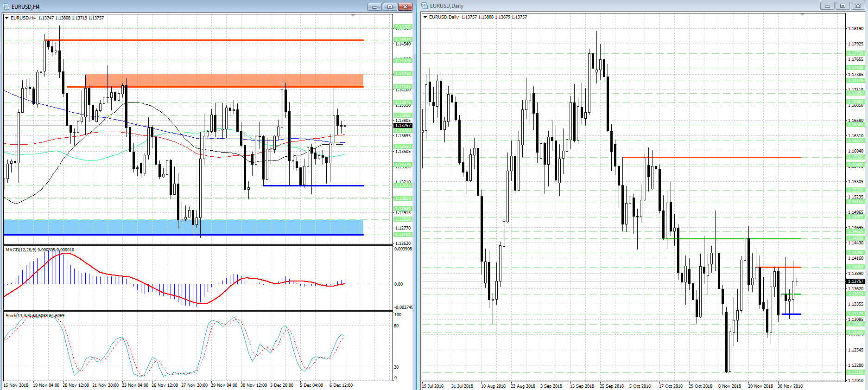Click the EURUSD,Daily window title icon
Image resolution: width=868 pixels, height=390 pixels.
[x=424, y=6]
